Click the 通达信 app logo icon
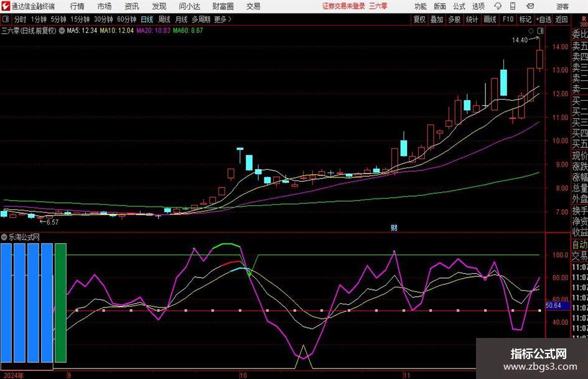 point(6,6)
